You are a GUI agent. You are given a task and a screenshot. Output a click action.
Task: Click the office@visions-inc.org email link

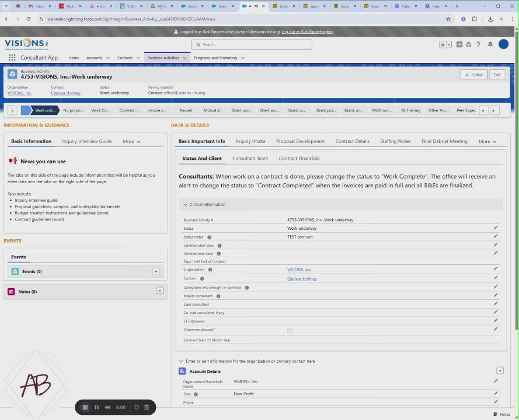coord(184,93)
